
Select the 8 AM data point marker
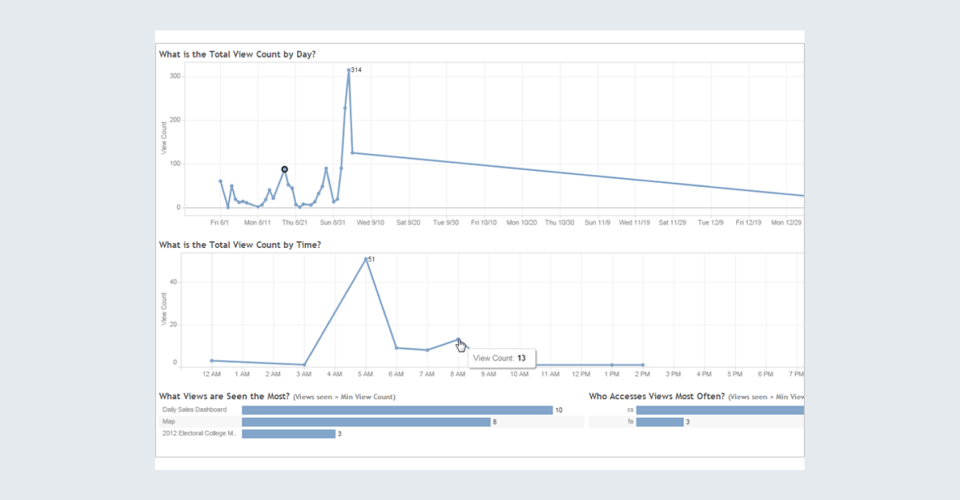458,339
